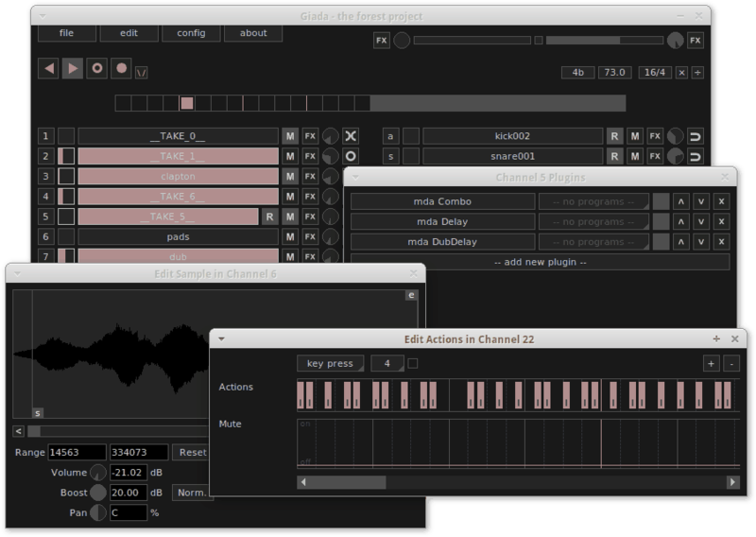This screenshot has height=537, width=756.
Task: Open program dropdown for mda DubDelay
Action: 593,242
